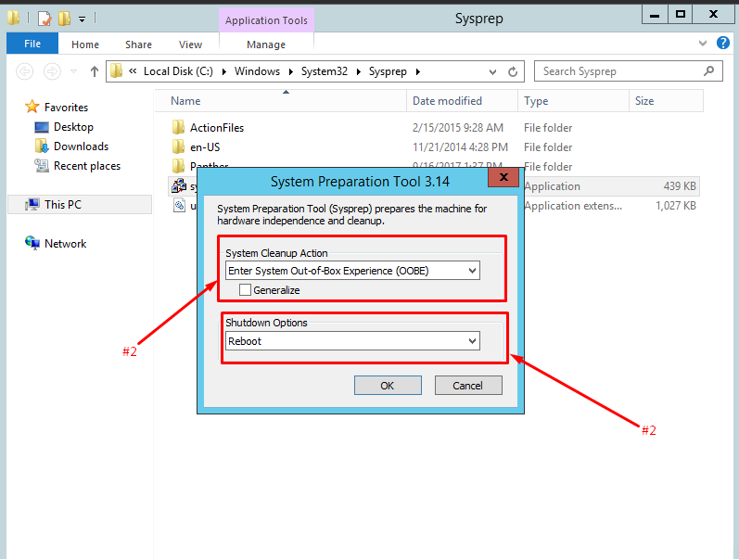This screenshot has width=739, height=560.
Task: Expand the ribbon with the chevron
Action: click(x=702, y=44)
